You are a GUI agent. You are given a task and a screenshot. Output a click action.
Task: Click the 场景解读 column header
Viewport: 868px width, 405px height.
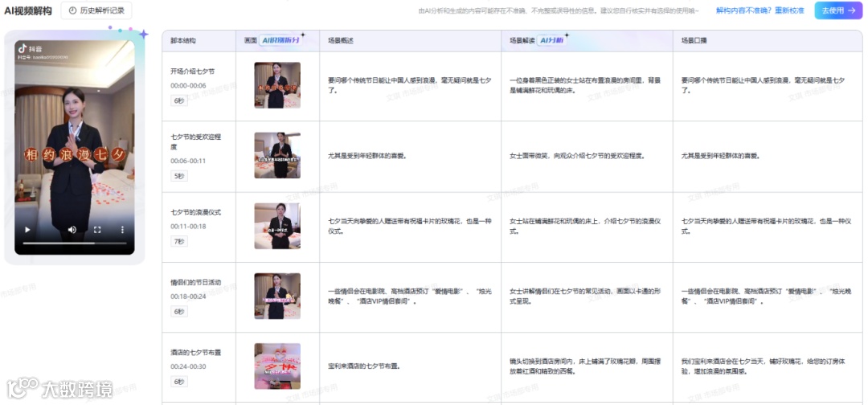point(522,41)
